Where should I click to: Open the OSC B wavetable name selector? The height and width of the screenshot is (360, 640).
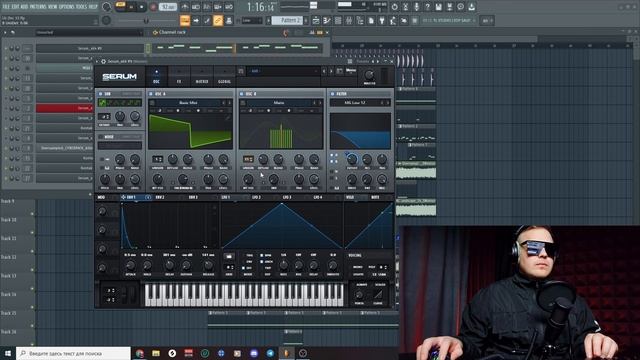(279, 103)
